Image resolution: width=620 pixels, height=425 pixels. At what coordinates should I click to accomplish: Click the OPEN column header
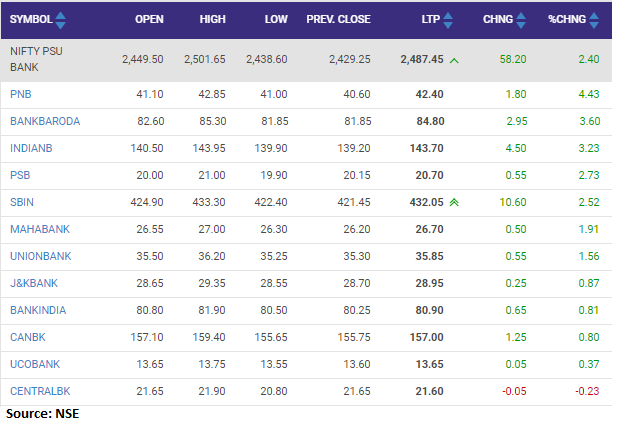coord(149,20)
